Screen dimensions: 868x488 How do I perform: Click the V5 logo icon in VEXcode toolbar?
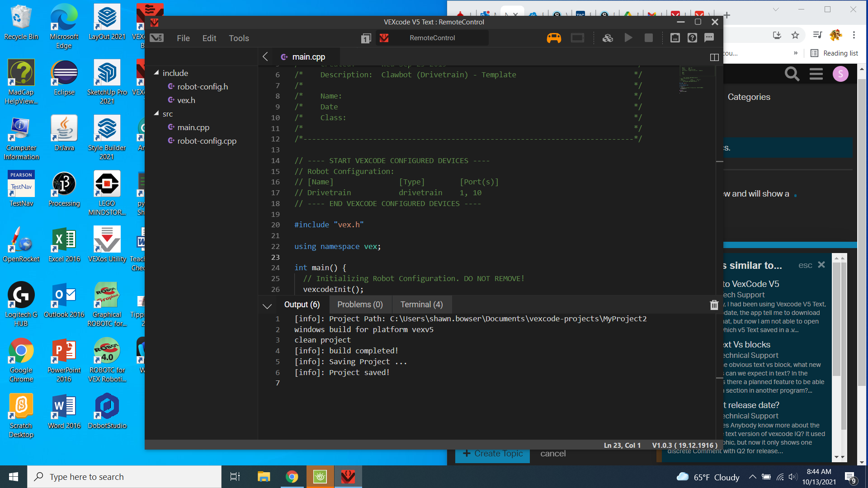(157, 38)
